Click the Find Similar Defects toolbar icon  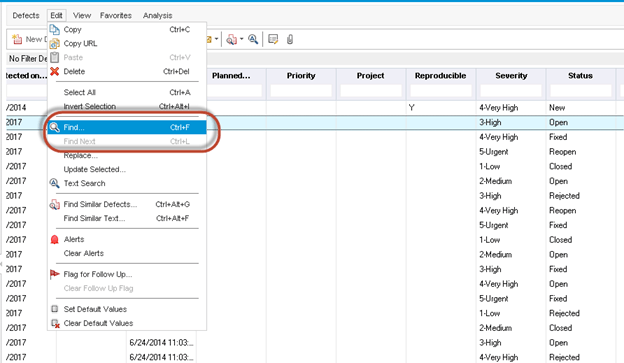coord(232,39)
